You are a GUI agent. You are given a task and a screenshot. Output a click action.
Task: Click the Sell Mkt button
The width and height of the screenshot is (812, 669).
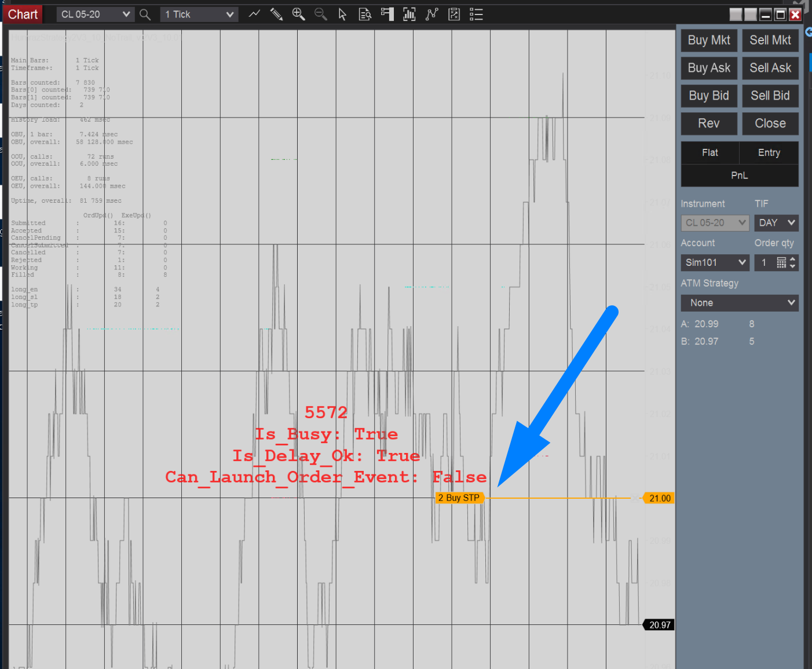click(x=770, y=41)
